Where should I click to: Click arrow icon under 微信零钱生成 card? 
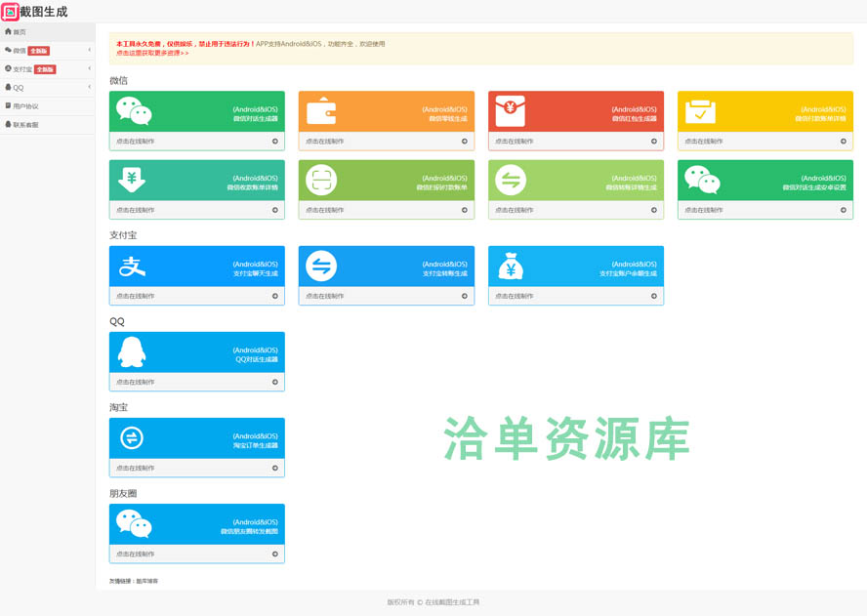pos(465,141)
